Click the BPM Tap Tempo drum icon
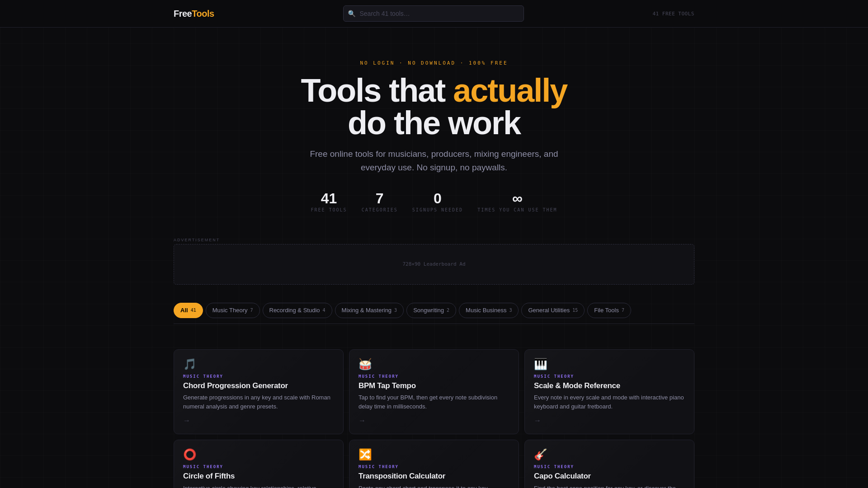Image resolution: width=868 pixels, height=488 pixels. pos(365,364)
